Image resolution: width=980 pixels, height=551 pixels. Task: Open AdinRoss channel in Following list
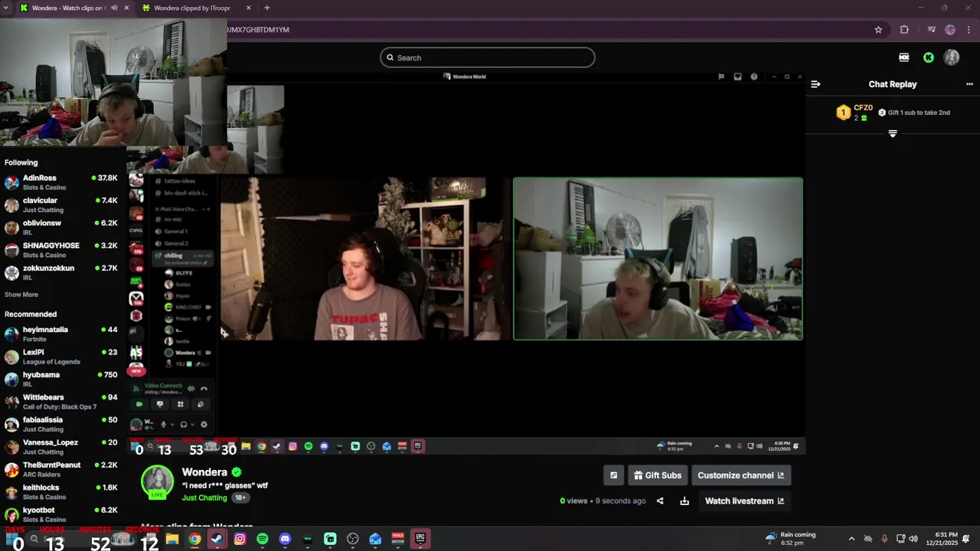pos(61,182)
